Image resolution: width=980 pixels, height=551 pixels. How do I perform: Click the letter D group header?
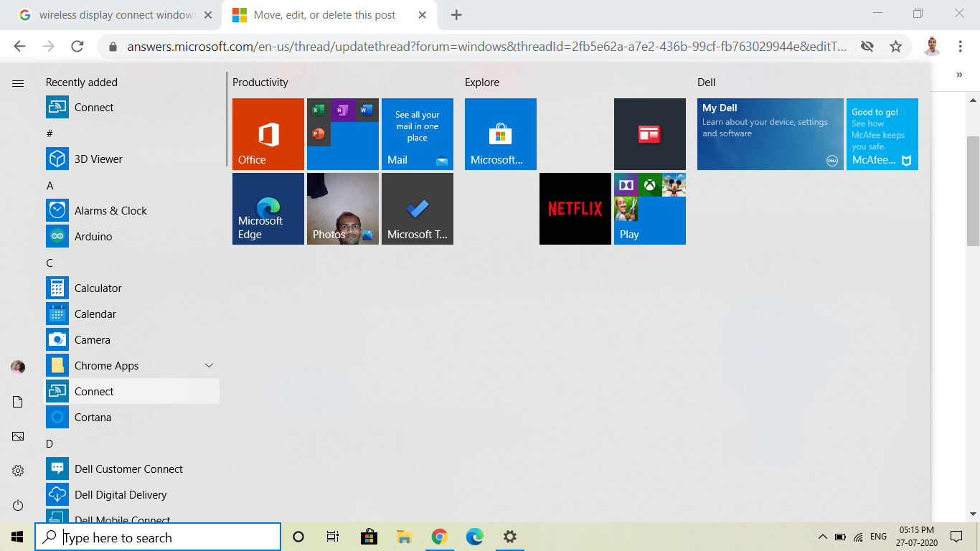click(x=50, y=443)
